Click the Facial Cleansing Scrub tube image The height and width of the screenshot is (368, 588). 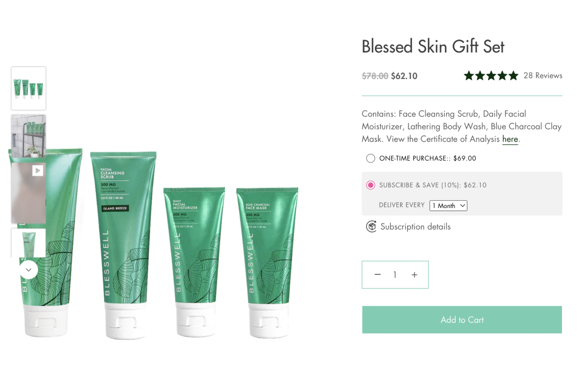123,245
